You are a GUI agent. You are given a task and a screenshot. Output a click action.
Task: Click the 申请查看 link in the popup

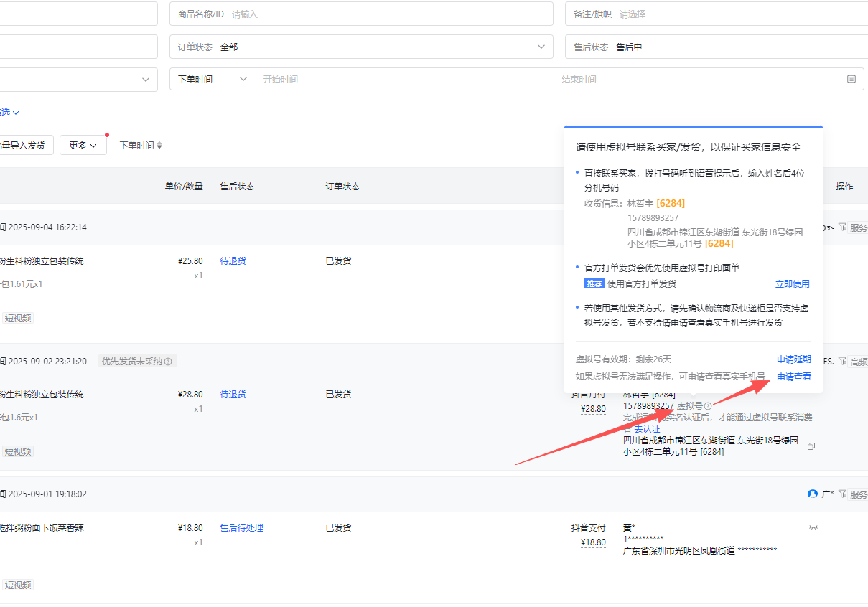(x=793, y=377)
